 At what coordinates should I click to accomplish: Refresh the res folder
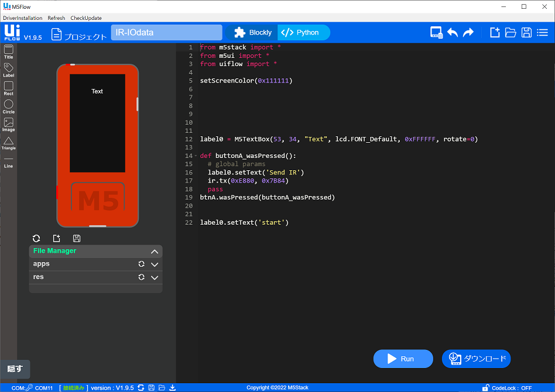(x=141, y=277)
